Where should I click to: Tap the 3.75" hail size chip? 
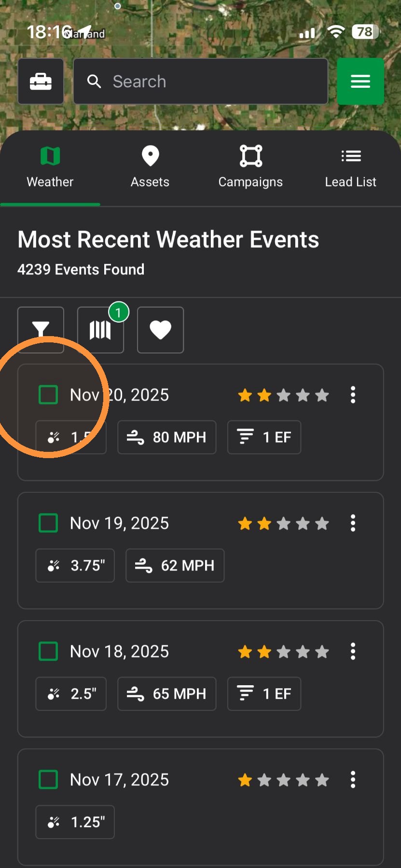[x=75, y=566]
